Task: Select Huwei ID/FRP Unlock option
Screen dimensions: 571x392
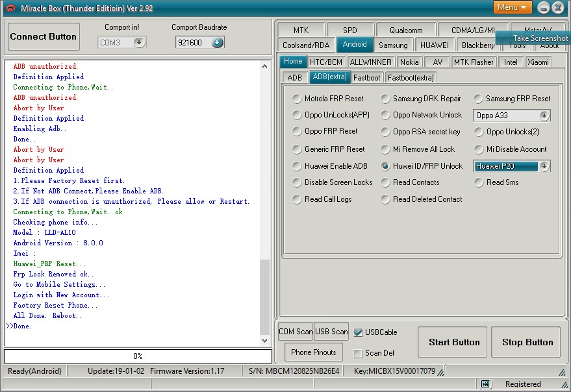Action: pos(422,166)
